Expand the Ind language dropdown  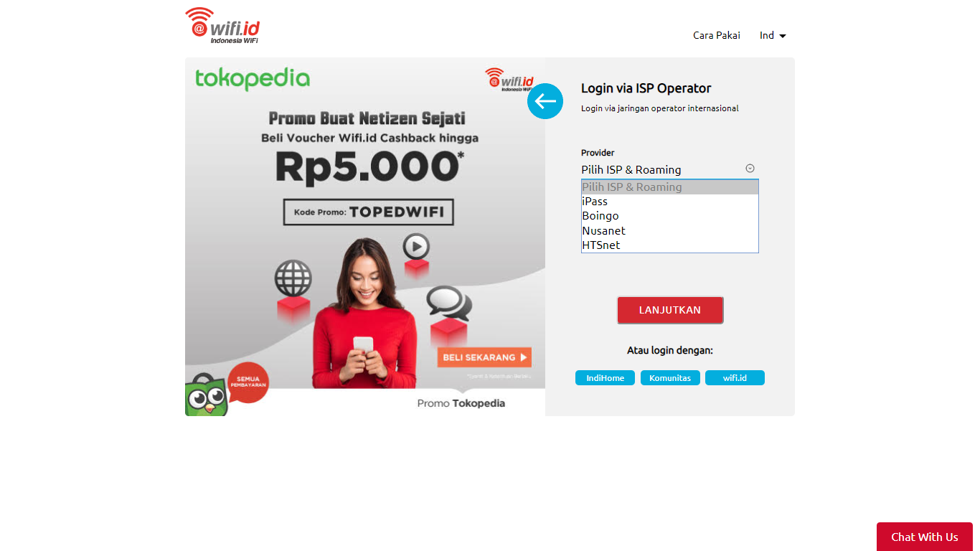773,35
